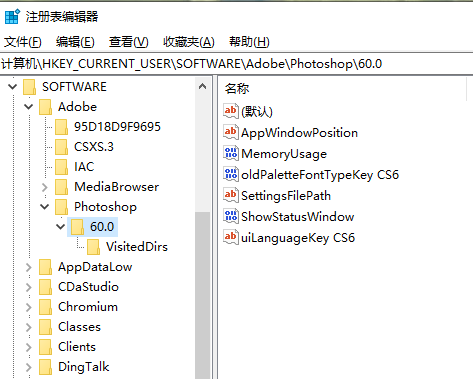Click the AppDataLow folder icon
Viewport: 473px width, 379px height.
click(x=45, y=267)
